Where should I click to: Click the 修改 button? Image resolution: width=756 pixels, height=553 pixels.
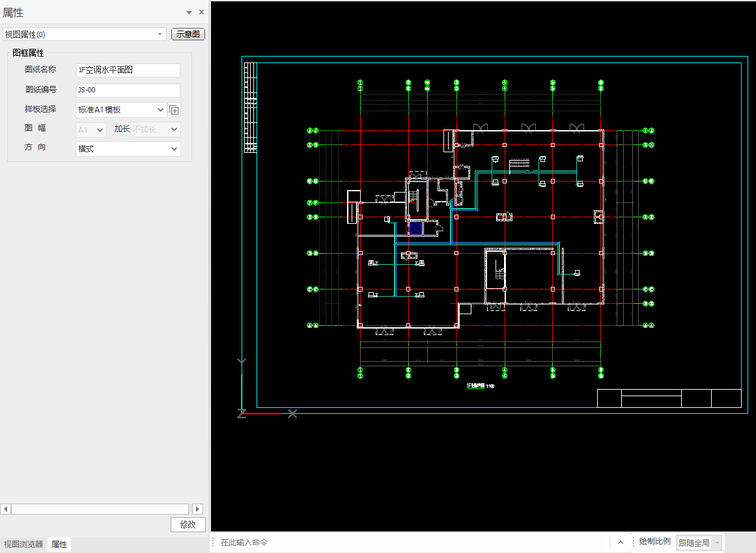coord(188,524)
